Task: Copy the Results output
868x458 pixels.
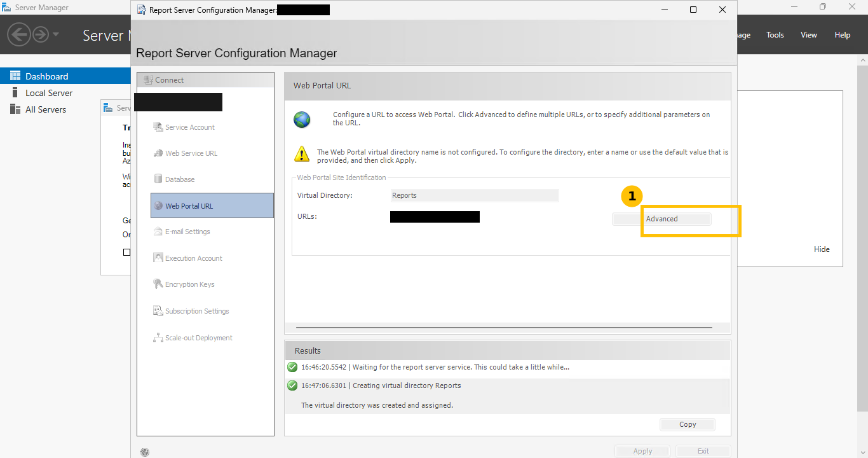Action: pos(688,424)
